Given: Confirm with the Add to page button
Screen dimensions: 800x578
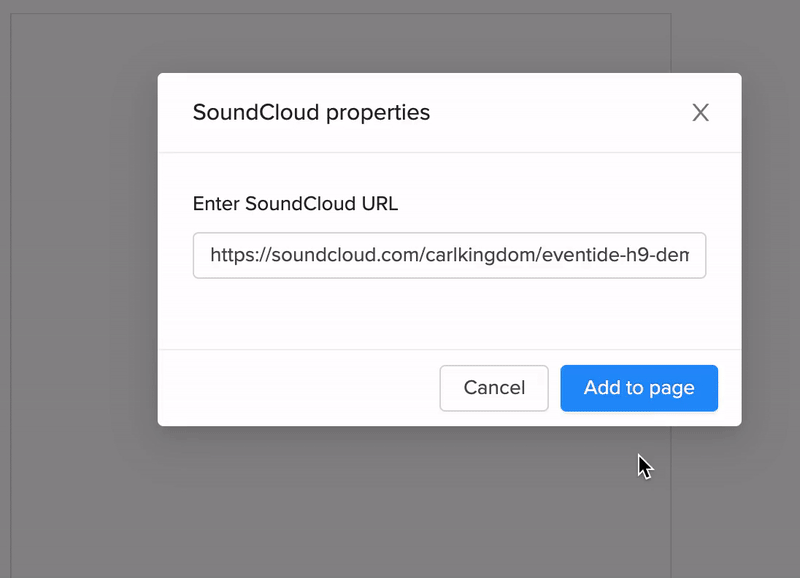Looking at the screenshot, I should click(638, 388).
